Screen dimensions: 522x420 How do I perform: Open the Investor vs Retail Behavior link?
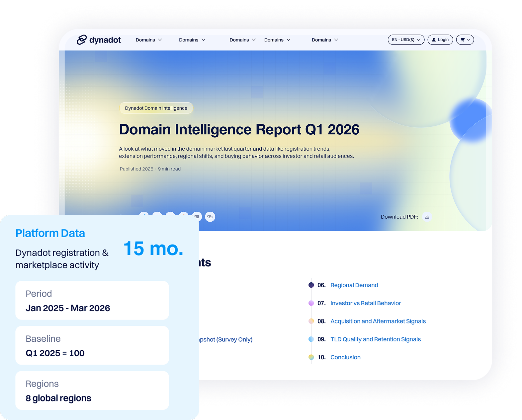pyautogui.click(x=366, y=303)
